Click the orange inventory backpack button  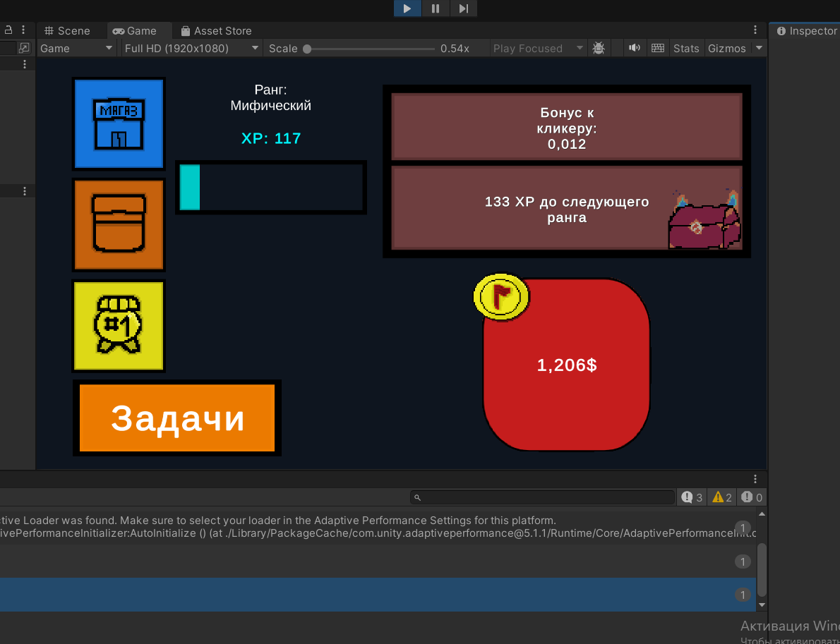(x=119, y=225)
